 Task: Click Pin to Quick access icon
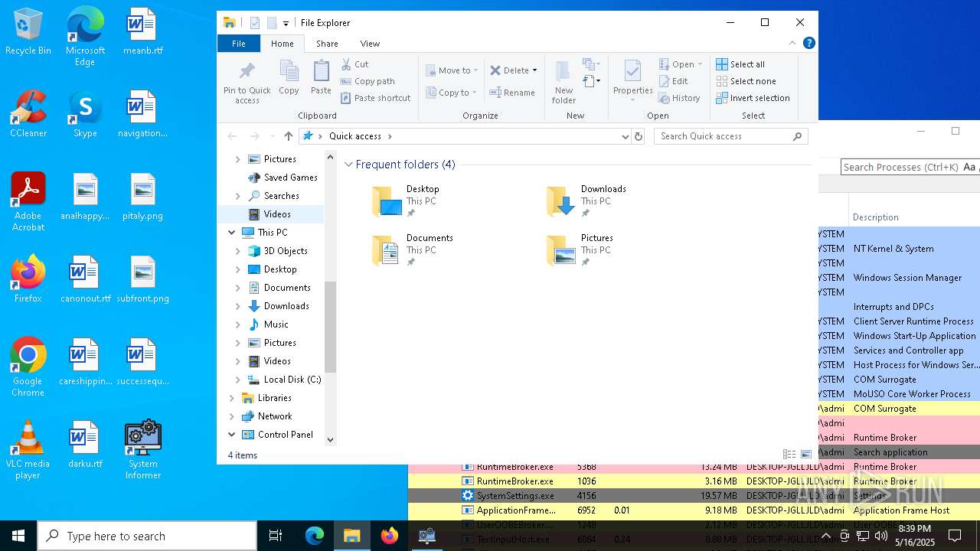point(247,83)
